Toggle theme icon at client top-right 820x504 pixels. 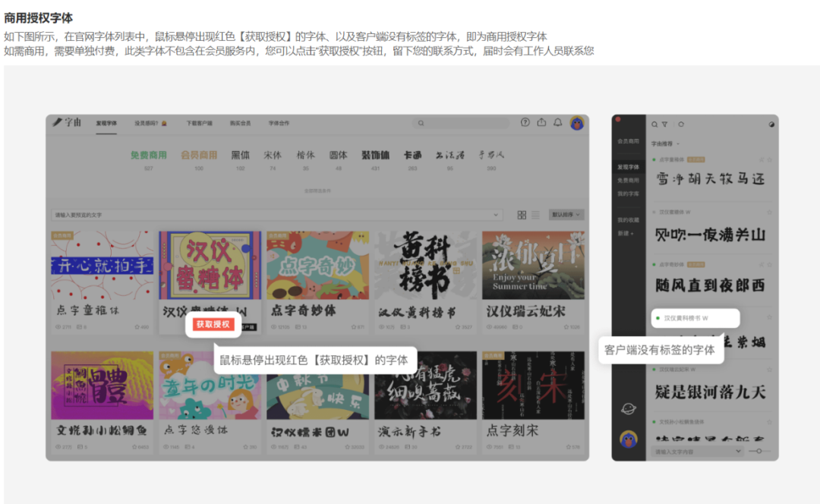[771, 124]
